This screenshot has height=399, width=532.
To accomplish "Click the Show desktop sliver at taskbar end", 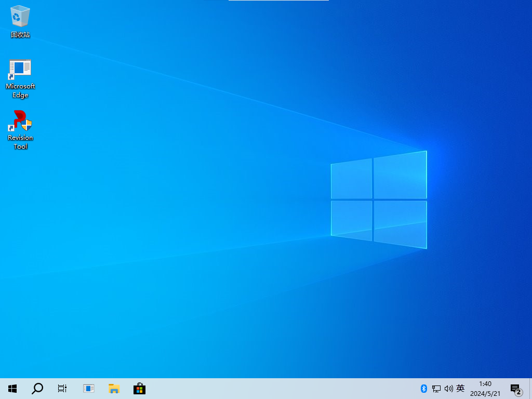I will 530,389.
